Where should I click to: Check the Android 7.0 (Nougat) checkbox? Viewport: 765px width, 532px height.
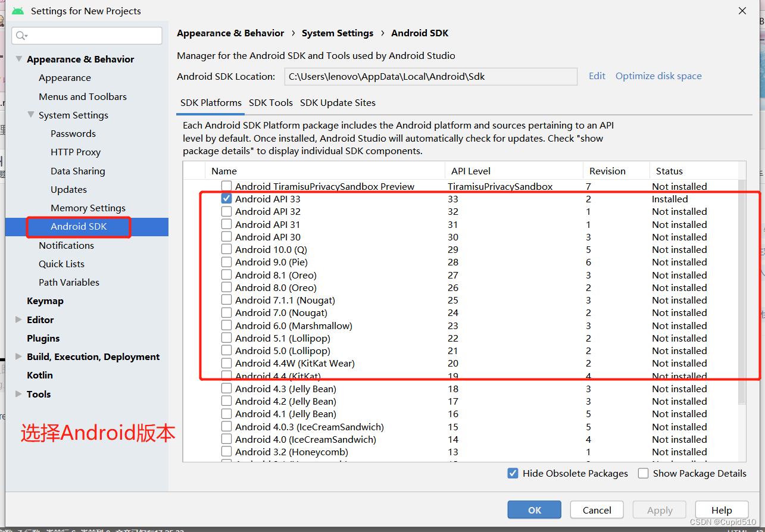pyautogui.click(x=226, y=312)
